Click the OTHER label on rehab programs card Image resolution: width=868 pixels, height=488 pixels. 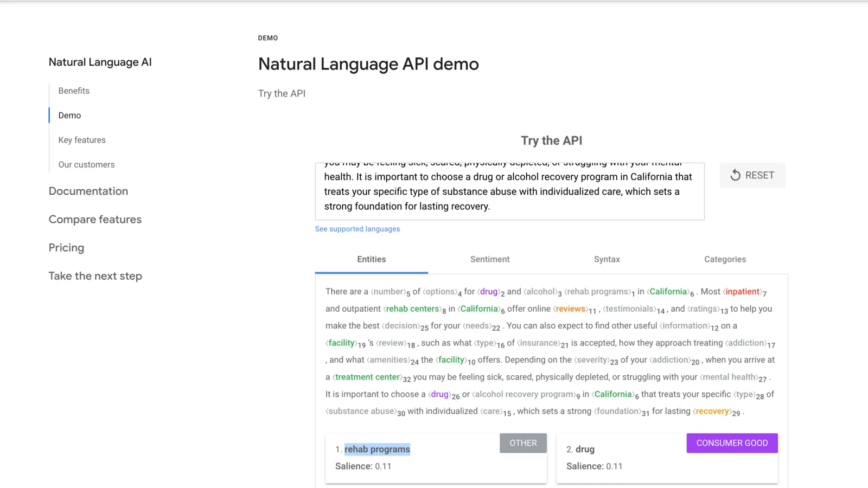click(523, 443)
